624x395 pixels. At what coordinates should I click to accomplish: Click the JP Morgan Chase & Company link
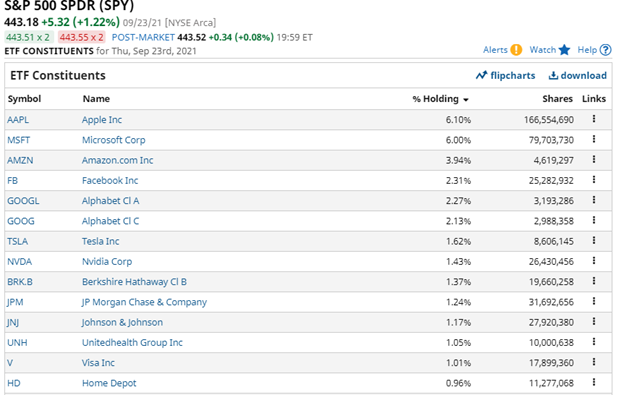[x=144, y=302]
